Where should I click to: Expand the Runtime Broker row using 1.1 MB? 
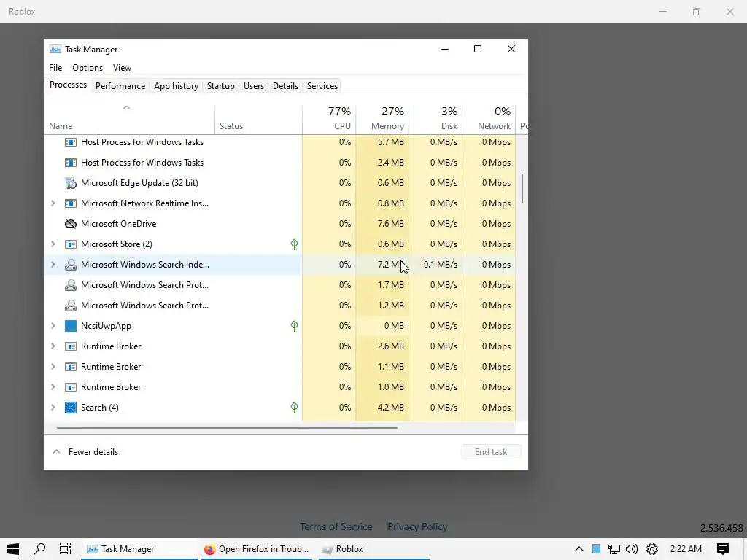(x=53, y=367)
